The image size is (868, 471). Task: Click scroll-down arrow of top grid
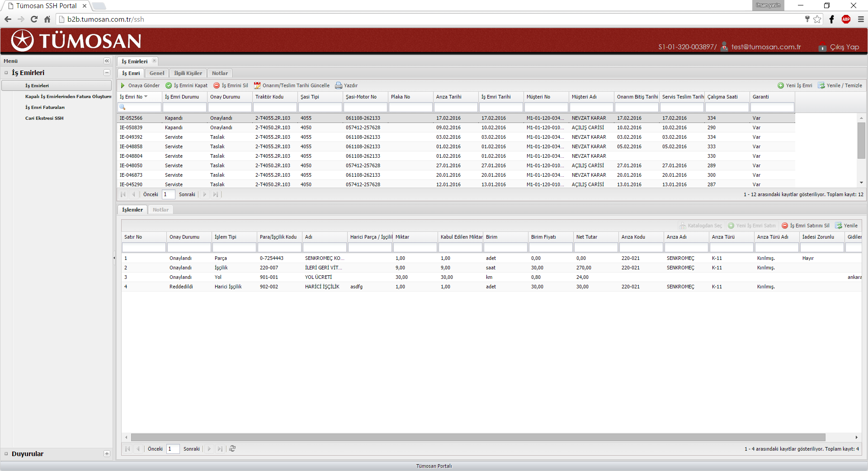pyautogui.click(x=861, y=183)
